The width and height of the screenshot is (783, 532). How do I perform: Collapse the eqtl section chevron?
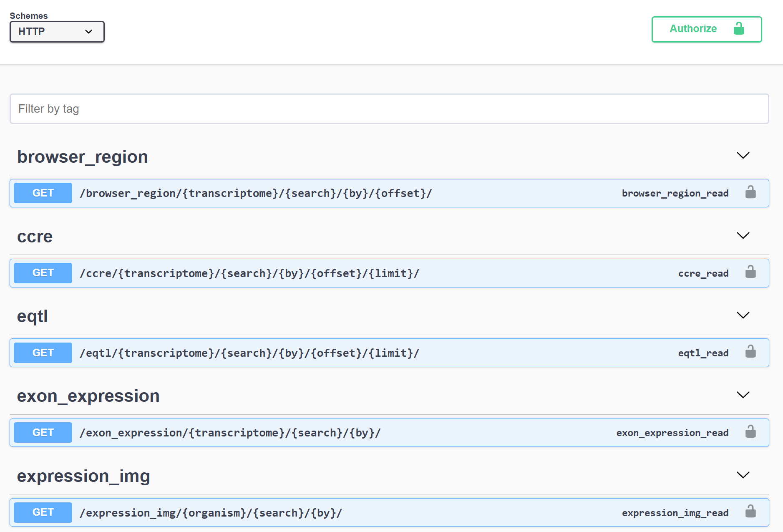click(743, 315)
